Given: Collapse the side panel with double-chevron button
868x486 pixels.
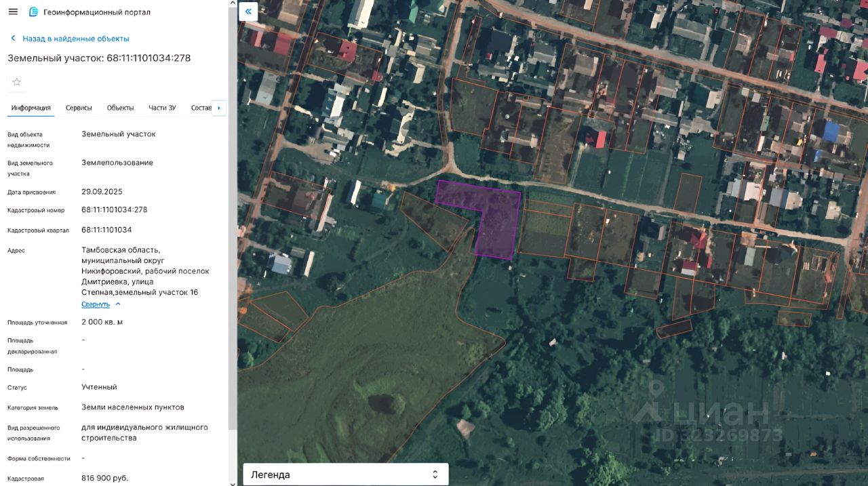Looking at the screenshot, I should (x=248, y=11).
